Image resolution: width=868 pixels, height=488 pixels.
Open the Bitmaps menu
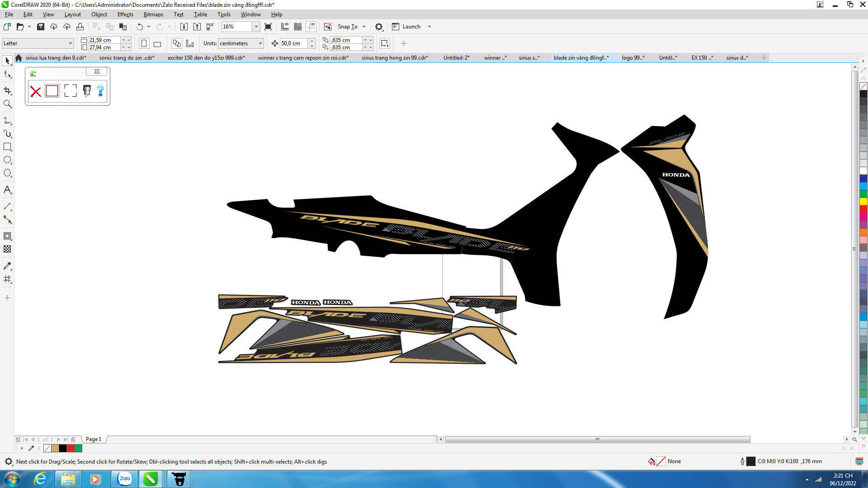click(x=153, y=14)
